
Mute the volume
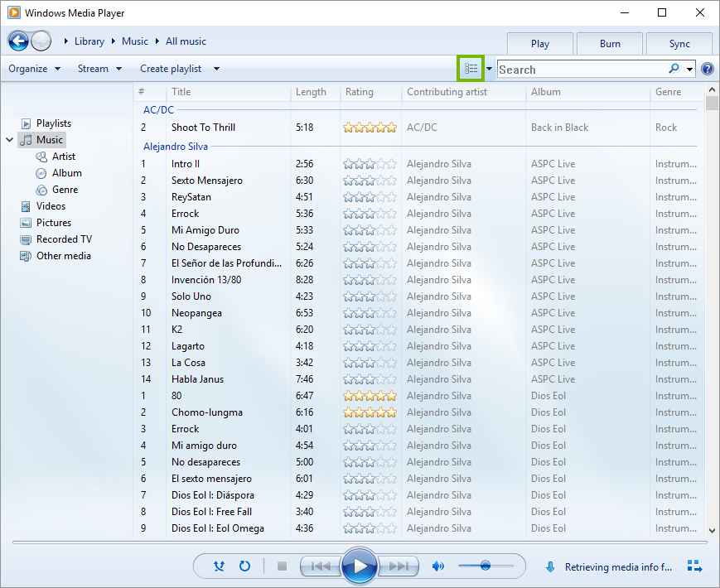[437, 566]
